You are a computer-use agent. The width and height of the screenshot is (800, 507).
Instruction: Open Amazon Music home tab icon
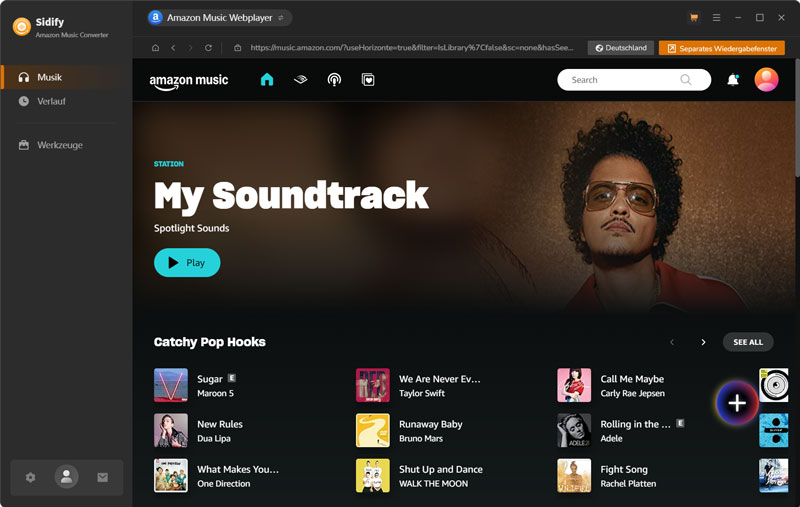[x=267, y=80]
